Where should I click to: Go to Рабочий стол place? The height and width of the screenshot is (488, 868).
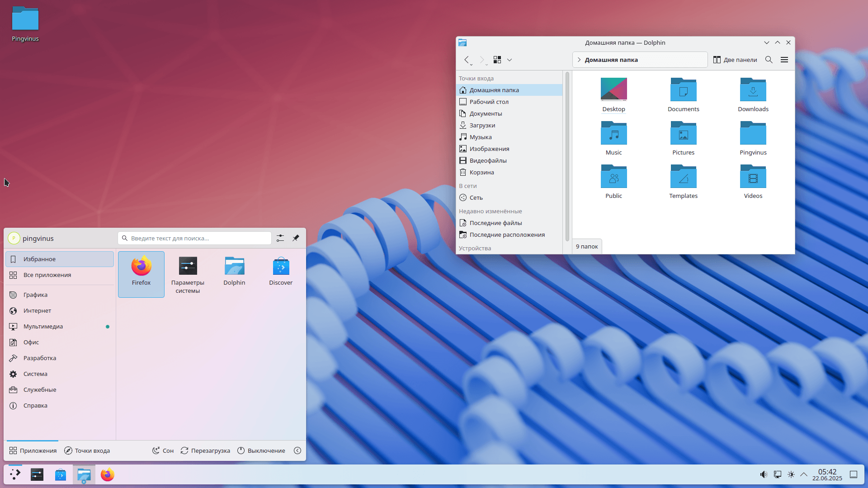(509, 102)
